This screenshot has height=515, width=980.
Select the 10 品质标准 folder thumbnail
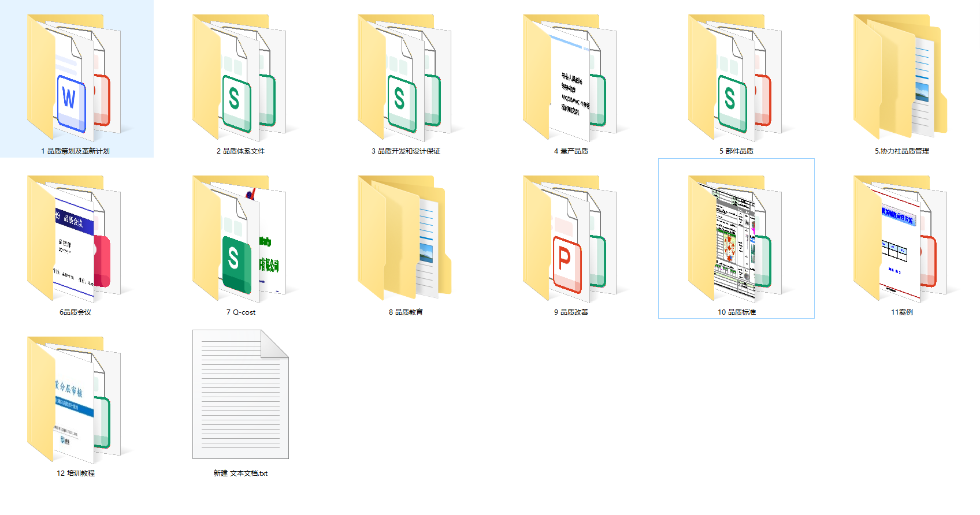(736, 239)
